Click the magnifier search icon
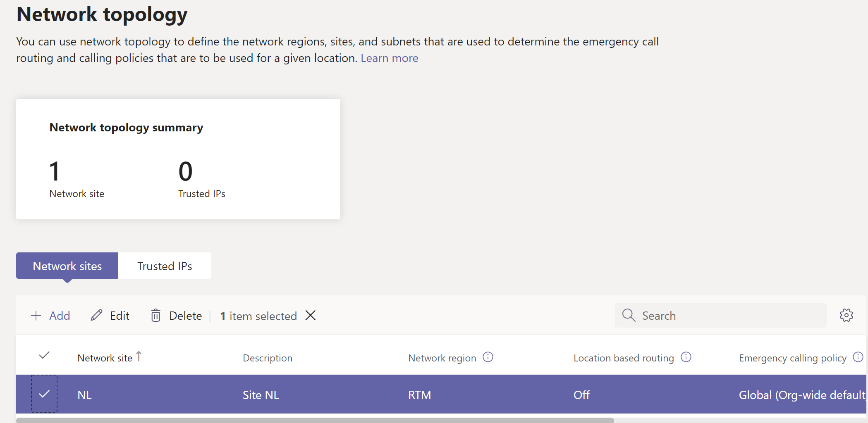The height and width of the screenshot is (423, 868). pos(629,316)
